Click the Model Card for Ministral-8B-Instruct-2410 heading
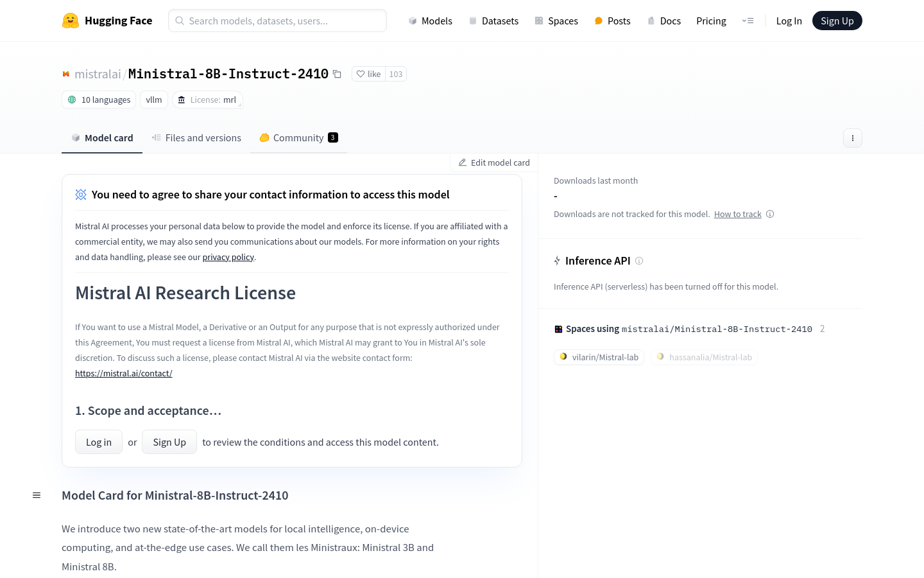The height and width of the screenshot is (578, 924). pyautogui.click(x=175, y=495)
